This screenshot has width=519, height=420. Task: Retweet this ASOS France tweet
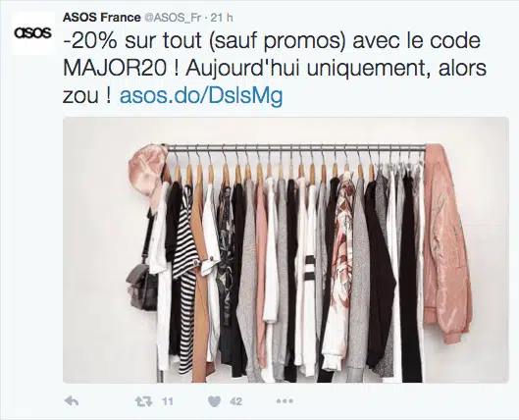[x=144, y=401]
